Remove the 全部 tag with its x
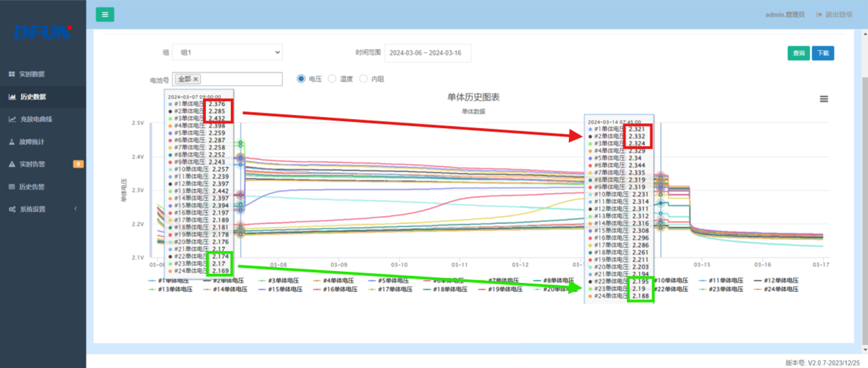868x368 pixels. click(x=196, y=80)
